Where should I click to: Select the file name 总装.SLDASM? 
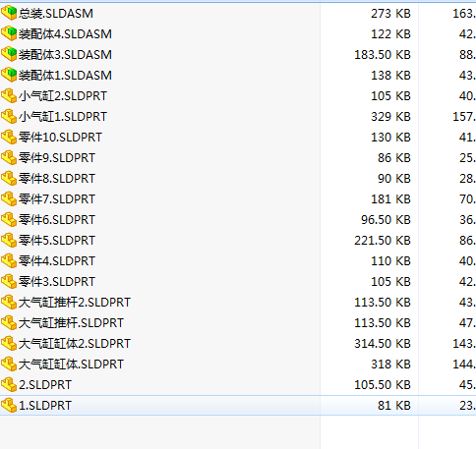(56, 14)
